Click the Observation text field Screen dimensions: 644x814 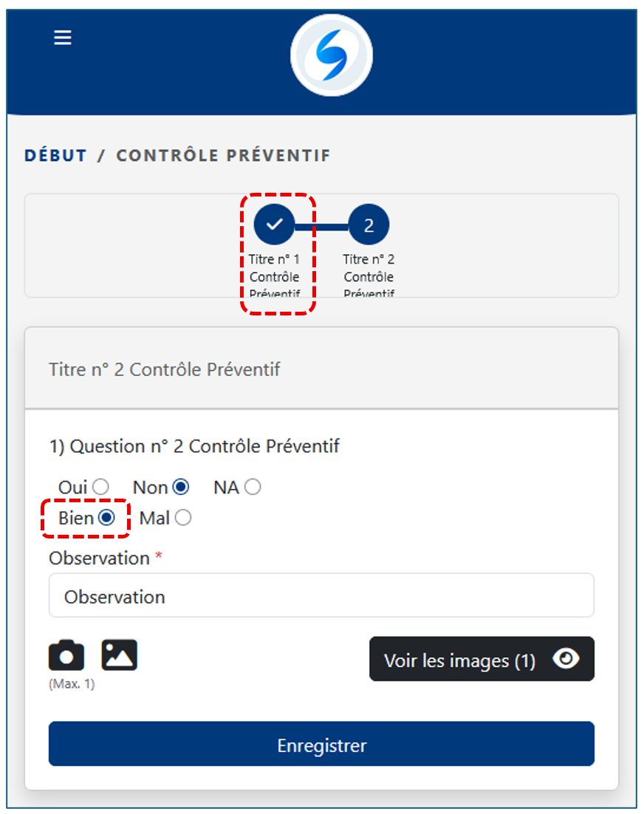point(321,596)
